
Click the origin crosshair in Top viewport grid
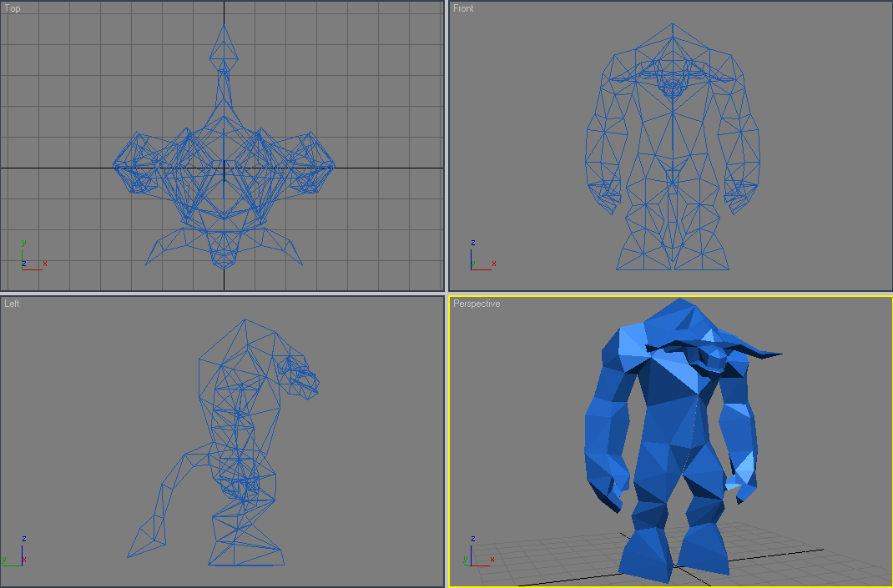click(x=224, y=168)
